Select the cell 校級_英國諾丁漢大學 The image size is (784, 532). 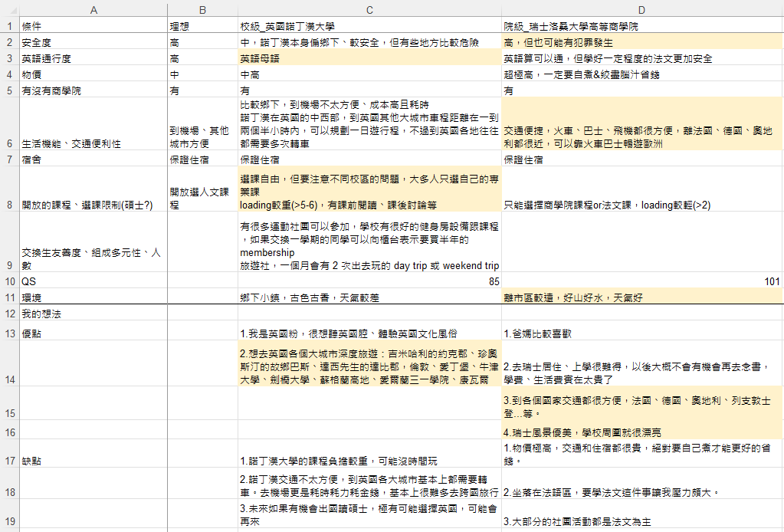[x=369, y=26]
